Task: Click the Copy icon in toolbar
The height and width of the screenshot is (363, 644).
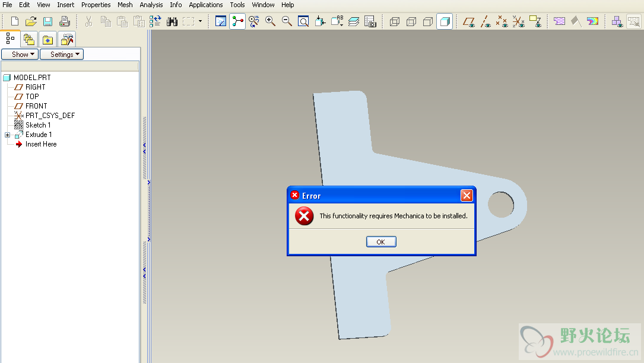Action: 106,21
